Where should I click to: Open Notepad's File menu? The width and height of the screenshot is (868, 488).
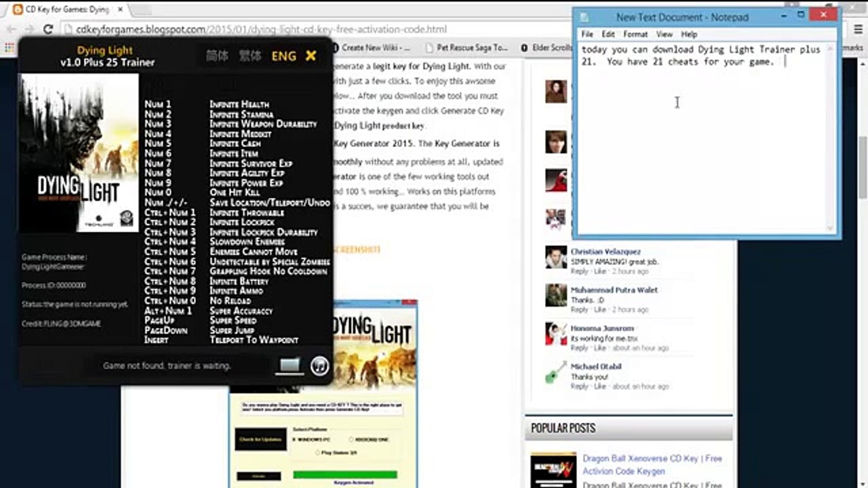587,34
